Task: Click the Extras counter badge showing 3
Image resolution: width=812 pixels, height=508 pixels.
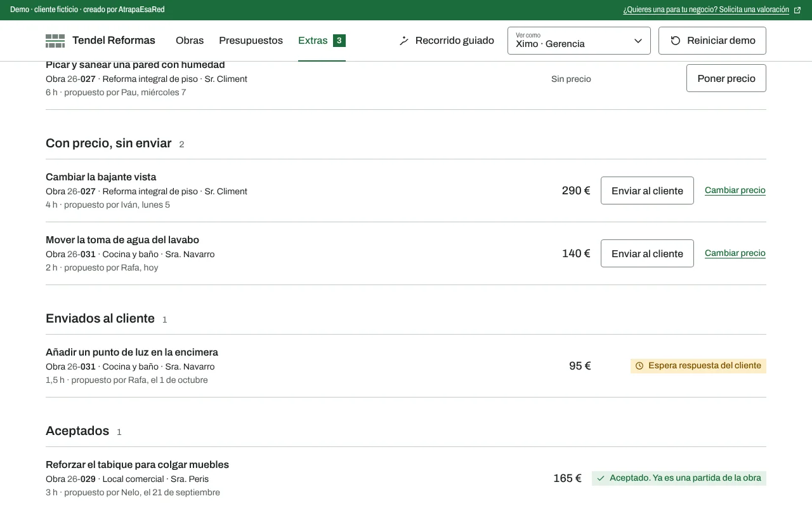Action: pos(339,41)
